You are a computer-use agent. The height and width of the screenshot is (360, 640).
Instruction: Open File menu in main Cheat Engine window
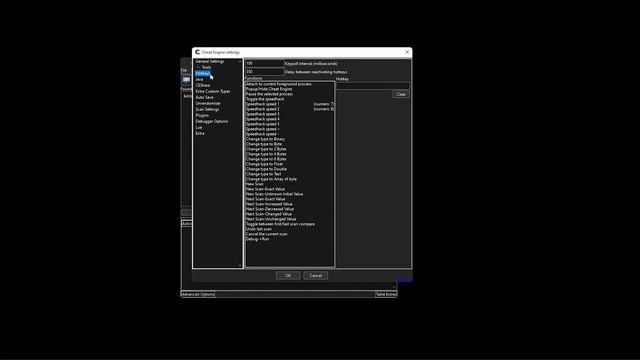point(184,71)
